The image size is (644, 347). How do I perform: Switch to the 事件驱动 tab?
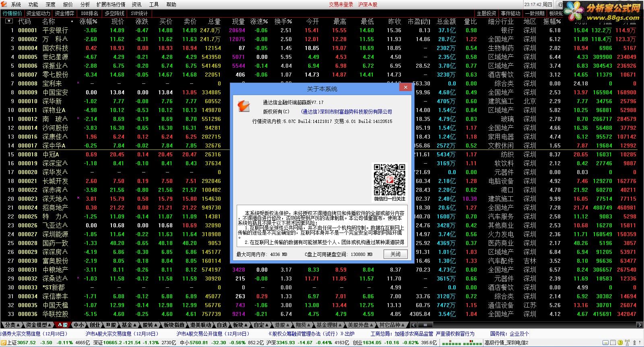pyautogui.click(x=511, y=13)
